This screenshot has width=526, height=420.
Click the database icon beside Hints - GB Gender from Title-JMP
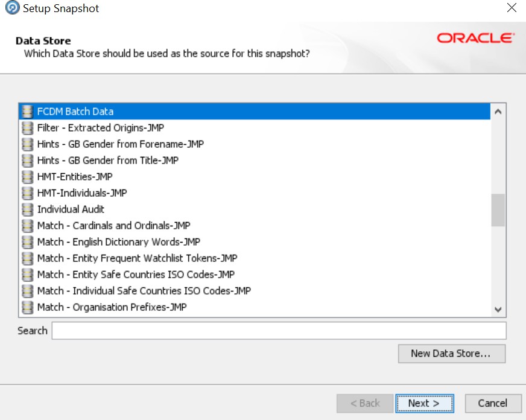27,160
